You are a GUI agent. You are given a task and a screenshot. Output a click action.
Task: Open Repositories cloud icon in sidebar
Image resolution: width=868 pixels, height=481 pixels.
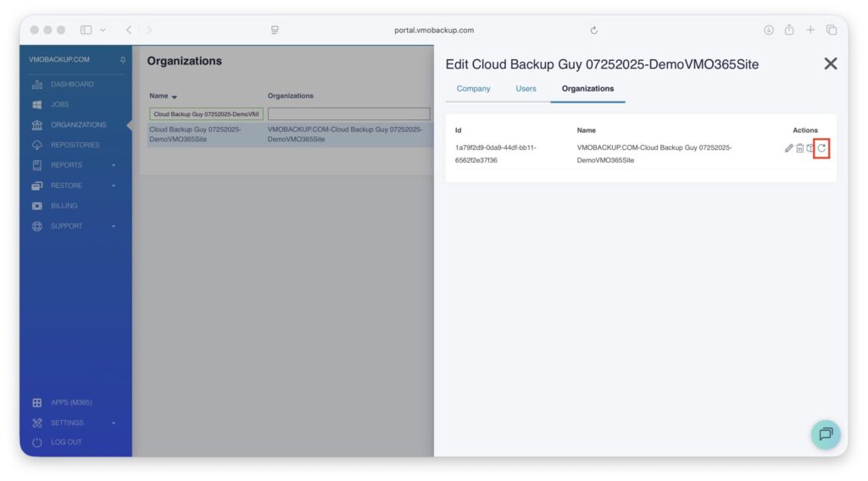click(36, 145)
